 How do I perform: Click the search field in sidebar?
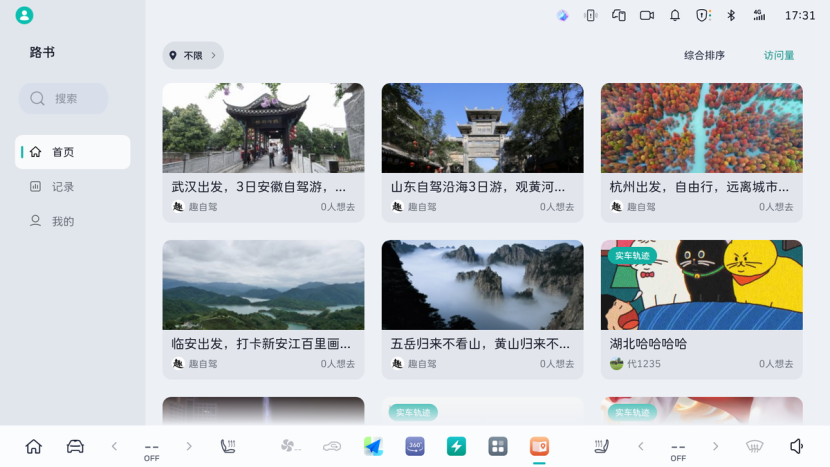[x=64, y=98]
